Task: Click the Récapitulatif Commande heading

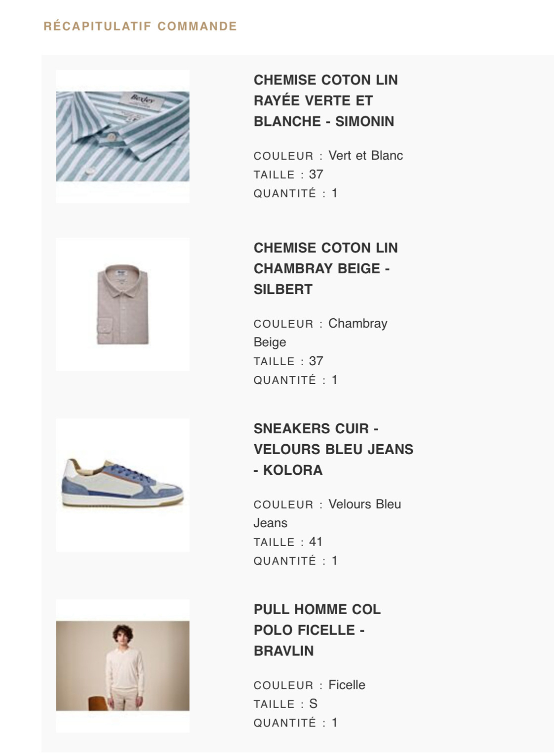Action: [x=140, y=26]
